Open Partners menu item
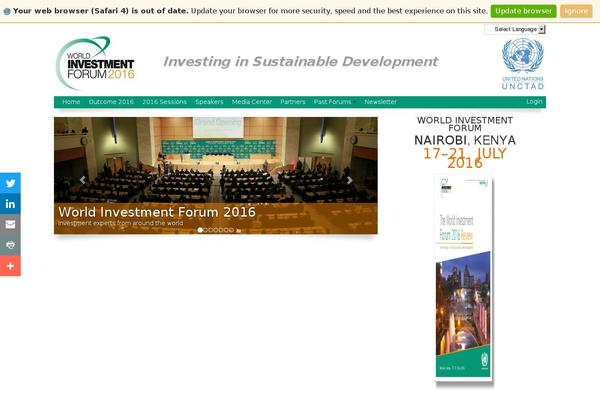Viewport: 600px width, 400px height. tap(293, 102)
